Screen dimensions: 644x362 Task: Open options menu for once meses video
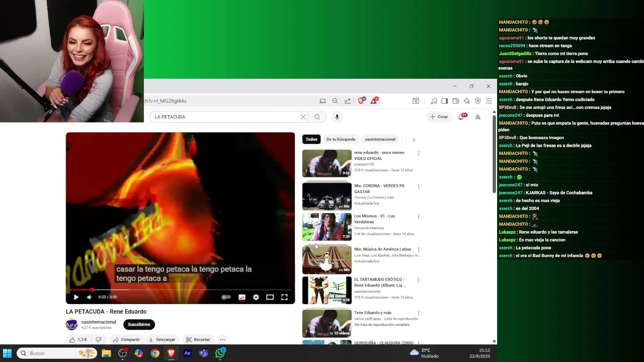pos(419,153)
